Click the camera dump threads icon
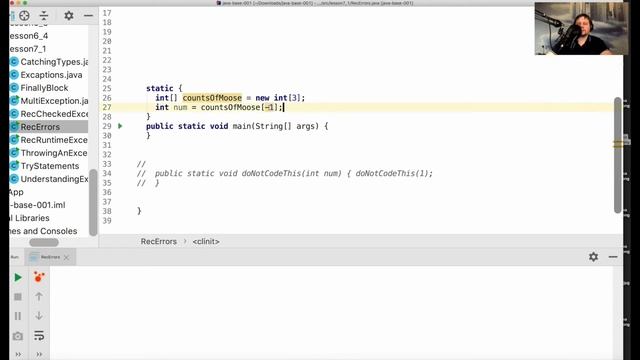Viewport: 640px width, 360px height. point(18,336)
